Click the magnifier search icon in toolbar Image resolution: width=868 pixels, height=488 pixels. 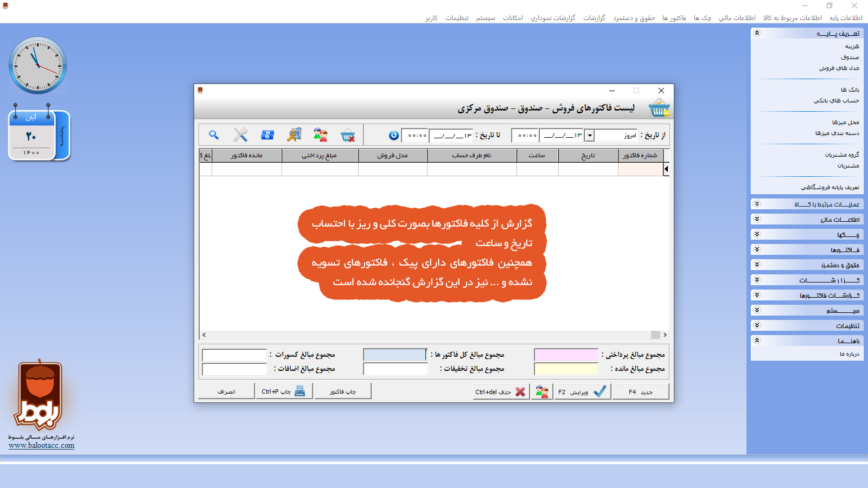214,135
